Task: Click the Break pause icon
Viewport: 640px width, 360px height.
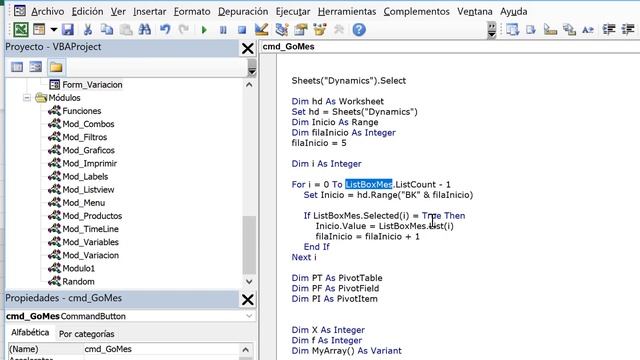Action: point(223,30)
